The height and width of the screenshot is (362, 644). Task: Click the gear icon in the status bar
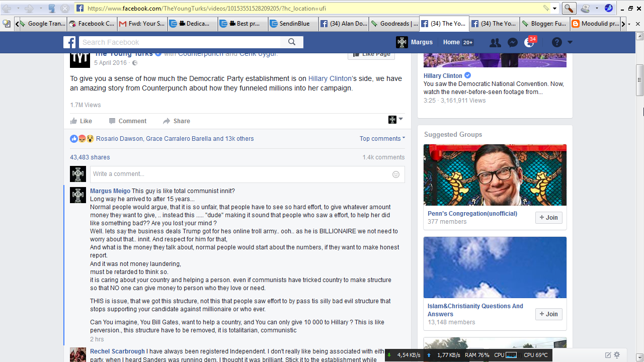pyautogui.click(x=617, y=355)
